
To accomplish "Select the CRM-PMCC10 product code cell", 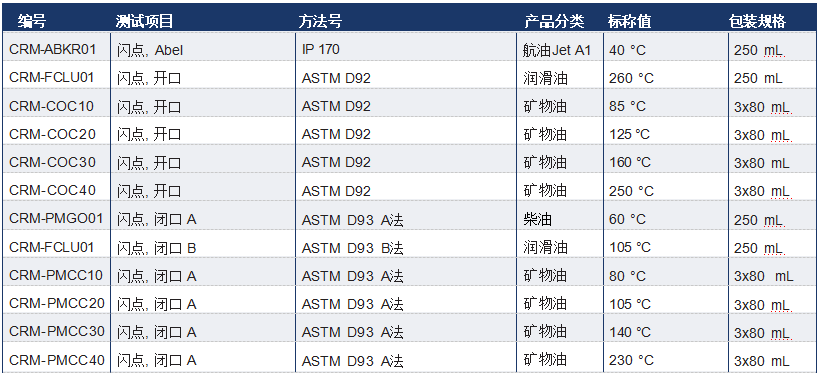I will [x=56, y=275].
